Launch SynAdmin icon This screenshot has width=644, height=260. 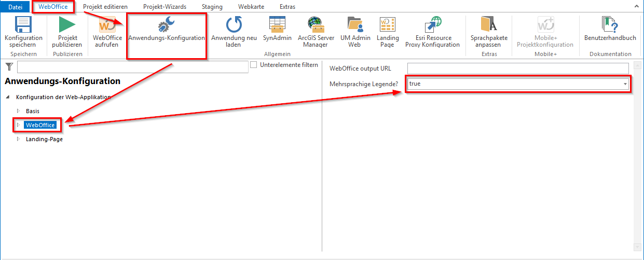coord(277,24)
